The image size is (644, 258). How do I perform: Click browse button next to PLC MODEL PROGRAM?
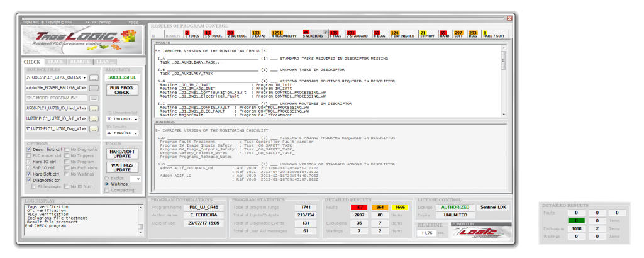(x=94, y=98)
